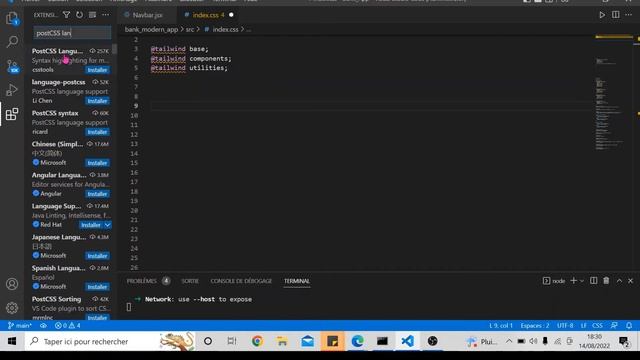Viewport: 640px width, 360px height.
Task: Open launch profile dropdown next to node
Action: [x=582, y=281]
